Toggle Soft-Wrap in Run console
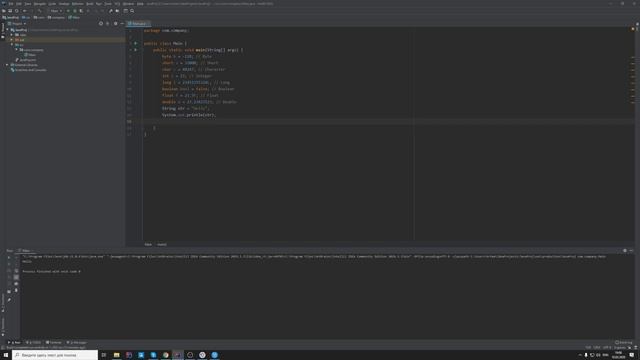 point(16,271)
